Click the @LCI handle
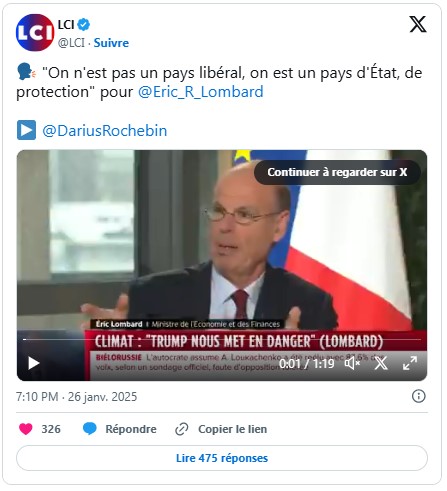Screen dimensions: 447x491 (71, 43)
